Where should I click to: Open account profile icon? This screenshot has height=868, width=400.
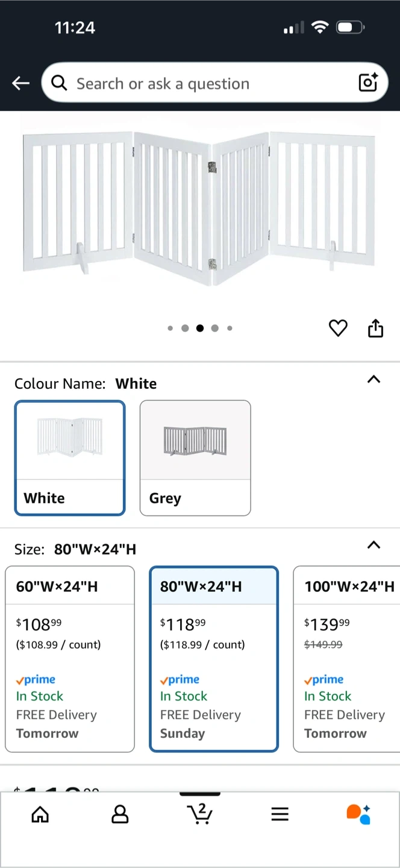pyautogui.click(x=120, y=814)
